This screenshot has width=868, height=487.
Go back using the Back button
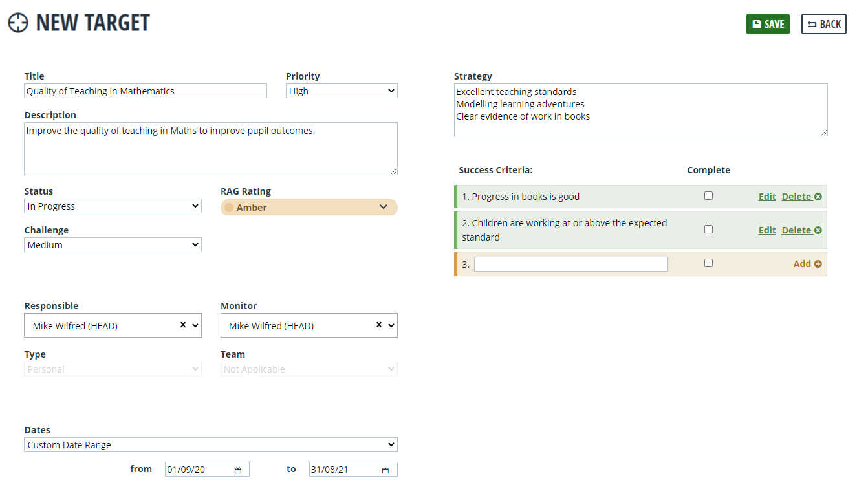tap(823, 24)
